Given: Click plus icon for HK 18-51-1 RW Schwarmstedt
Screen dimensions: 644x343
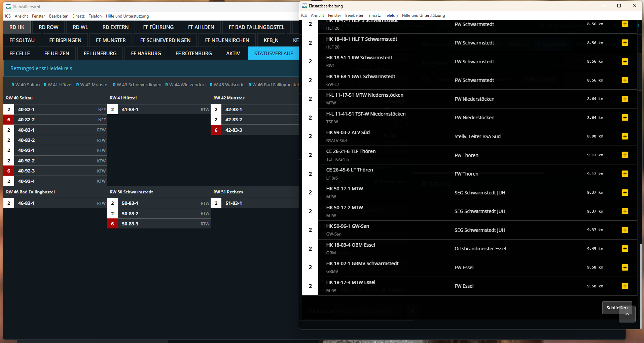Looking at the screenshot, I should coord(625,61).
